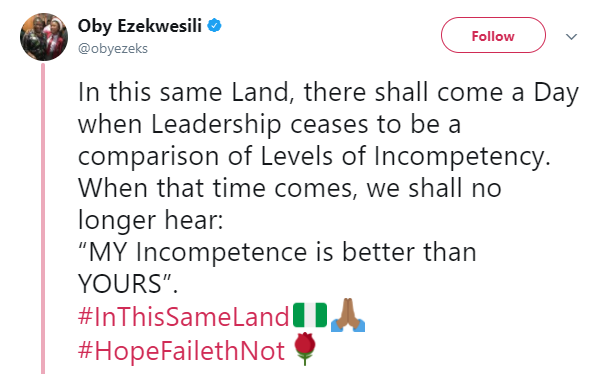The width and height of the screenshot is (604, 374).
Task: Click the word "Day" ending the first line
Action: click(x=556, y=94)
